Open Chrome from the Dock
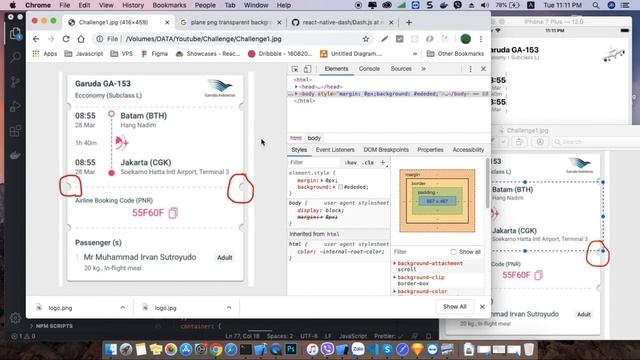 (216, 349)
